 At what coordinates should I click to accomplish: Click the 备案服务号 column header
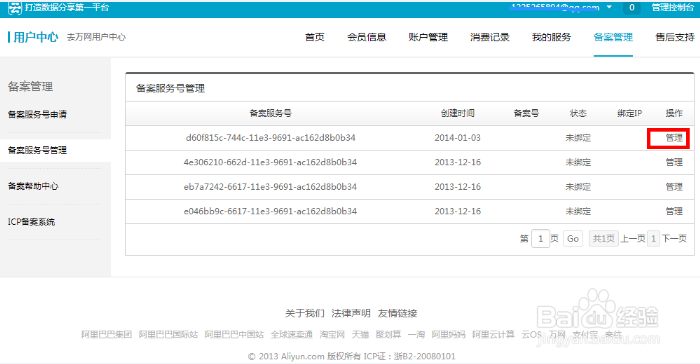tap(271, 113)
